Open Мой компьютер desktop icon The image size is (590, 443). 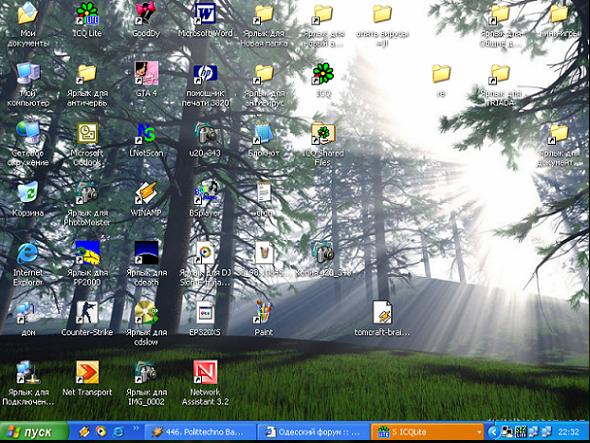(28, 73)
